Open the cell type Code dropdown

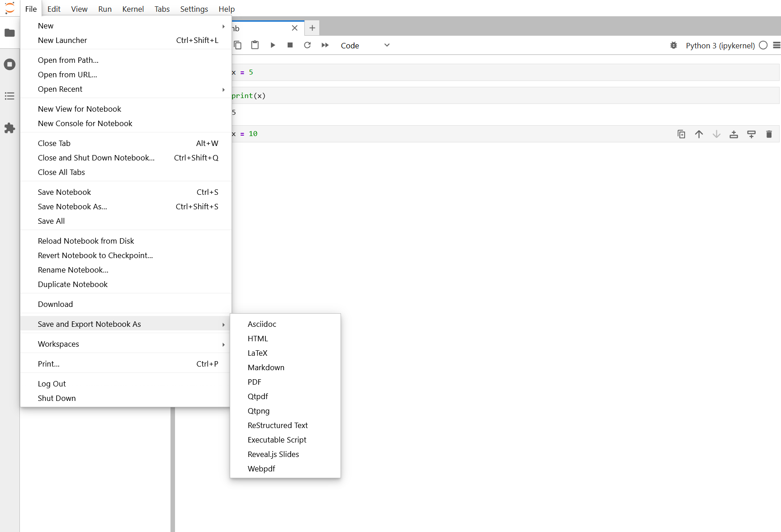point(364,45)
